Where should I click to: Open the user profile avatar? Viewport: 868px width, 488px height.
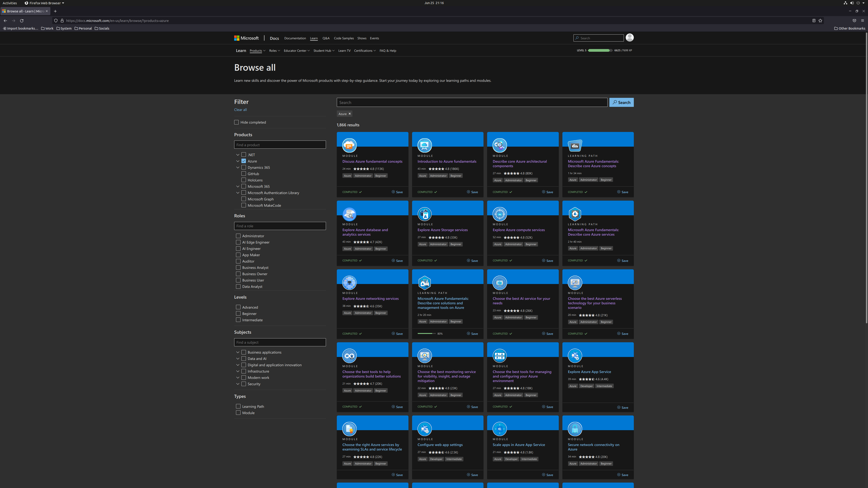(630, 38)
